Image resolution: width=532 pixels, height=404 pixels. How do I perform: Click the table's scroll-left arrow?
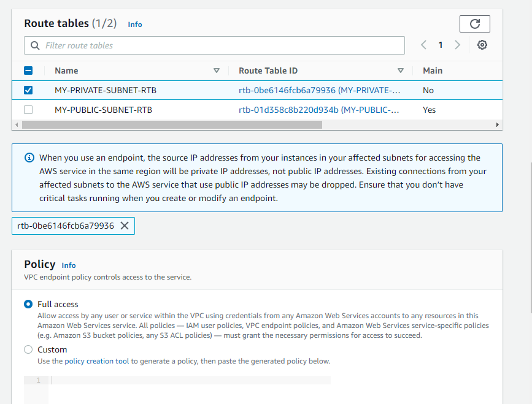pos(17,124)
